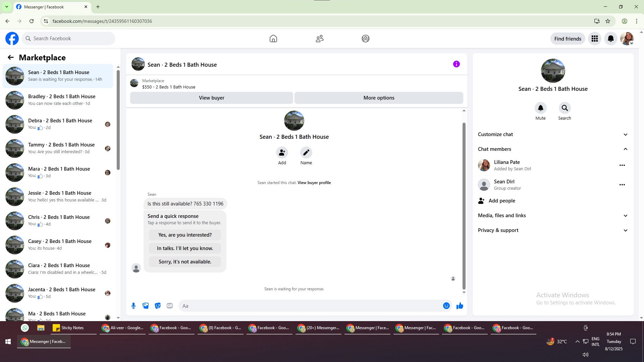Click the Aa message input field
Viewport: 644px width, 362px height.
pos(309,306)
